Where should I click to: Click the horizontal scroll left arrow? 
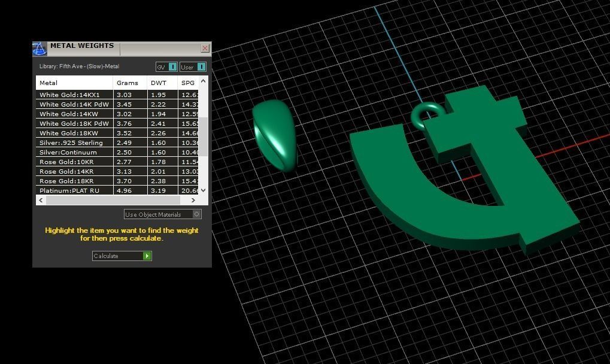click(x=41, y=201)
